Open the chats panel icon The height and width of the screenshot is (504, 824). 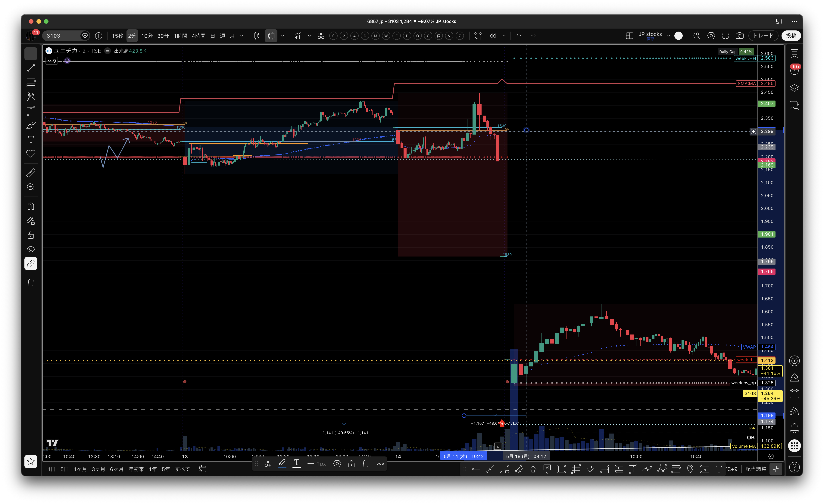pyautogui.click(x=794, y=106)
